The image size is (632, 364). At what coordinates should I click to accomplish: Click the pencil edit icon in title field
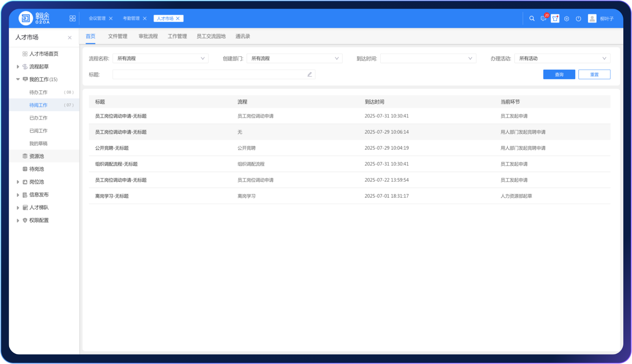click(x=310, y=74)
